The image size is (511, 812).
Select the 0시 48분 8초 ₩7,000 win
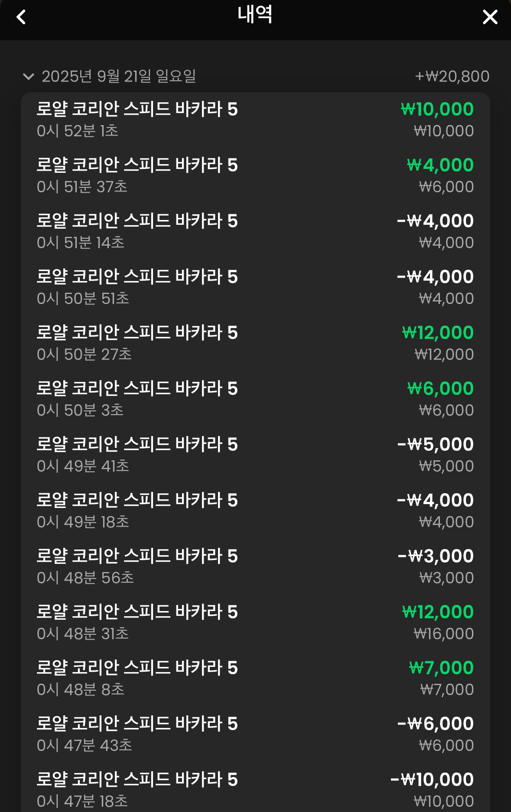pos(255,678)
